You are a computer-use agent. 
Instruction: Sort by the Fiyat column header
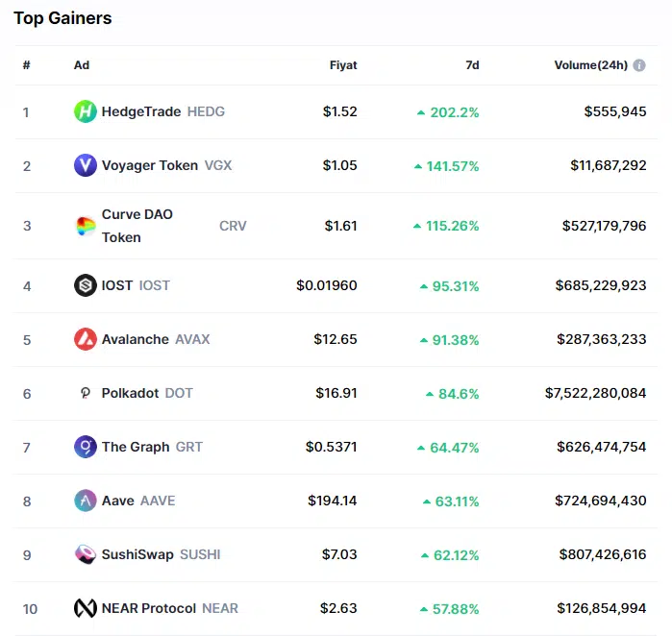pos(343,65)
